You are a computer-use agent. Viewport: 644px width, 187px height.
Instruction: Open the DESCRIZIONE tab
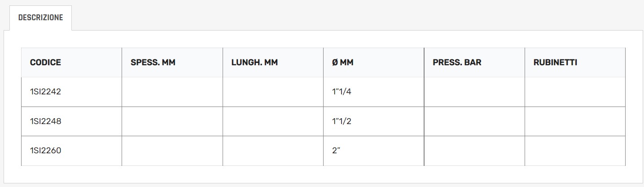(x=40, y=18)
